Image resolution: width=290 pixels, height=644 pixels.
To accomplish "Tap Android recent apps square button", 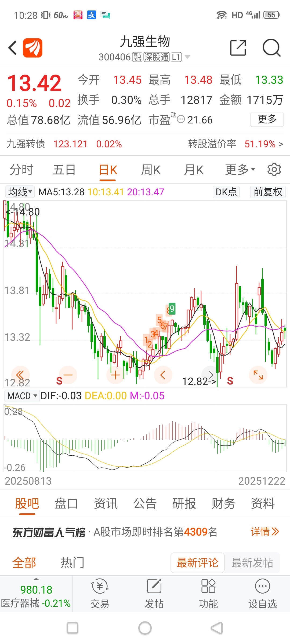I will 73,628.
